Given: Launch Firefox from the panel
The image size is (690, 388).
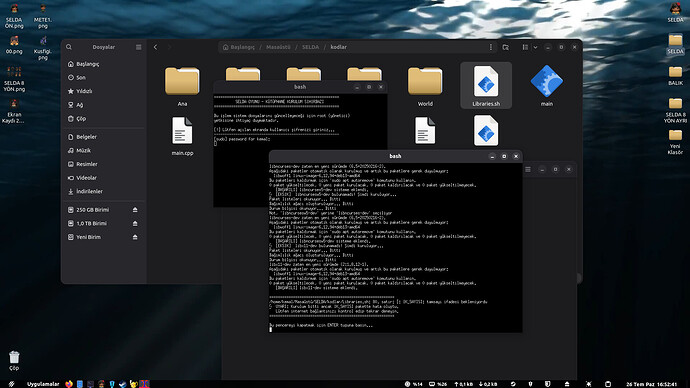Looking at the screenshot, I should (69, 384).
